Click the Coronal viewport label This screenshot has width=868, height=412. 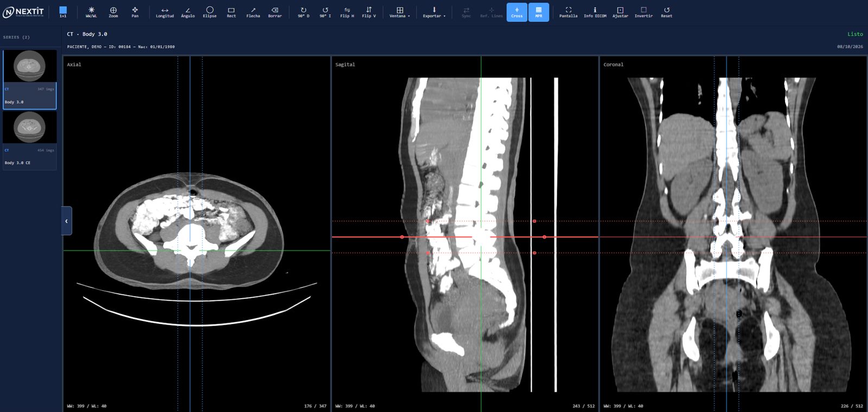click(614, 65)
